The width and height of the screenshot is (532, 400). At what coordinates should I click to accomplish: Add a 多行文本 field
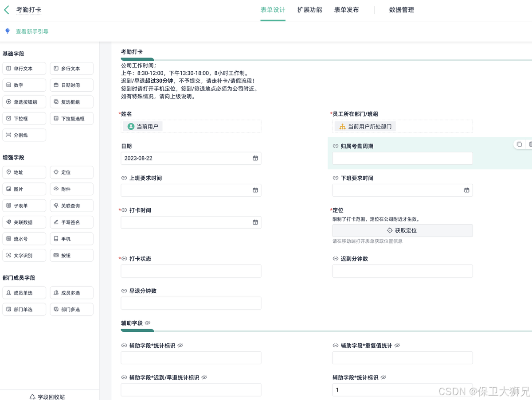72,69
